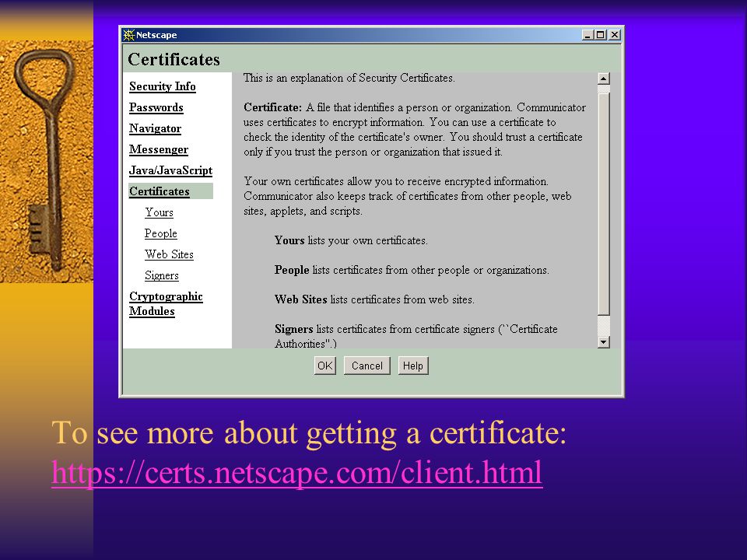Open the Messenger security settings
747x560 pixels.
tap(159, 149)
